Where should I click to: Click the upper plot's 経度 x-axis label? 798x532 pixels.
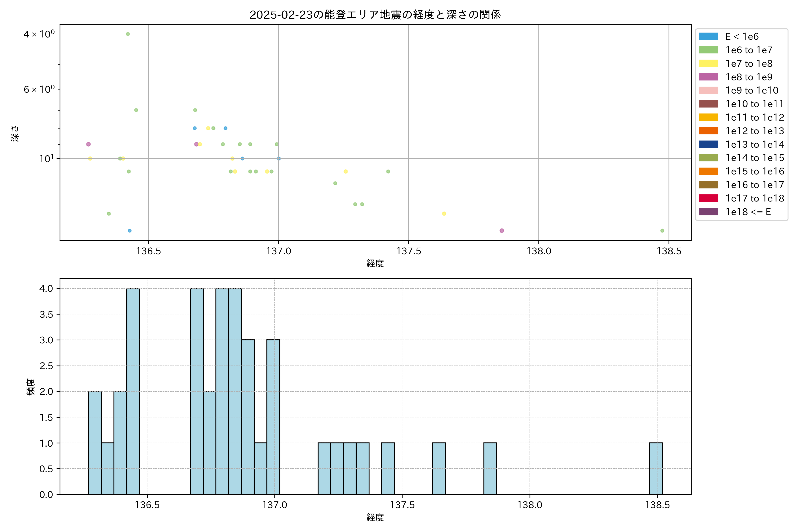click(x=375, y=263)
